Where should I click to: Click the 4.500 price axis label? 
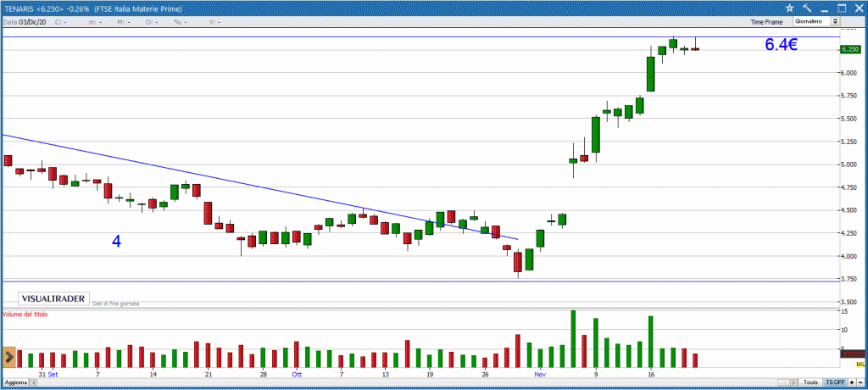[x=849, y=210]
